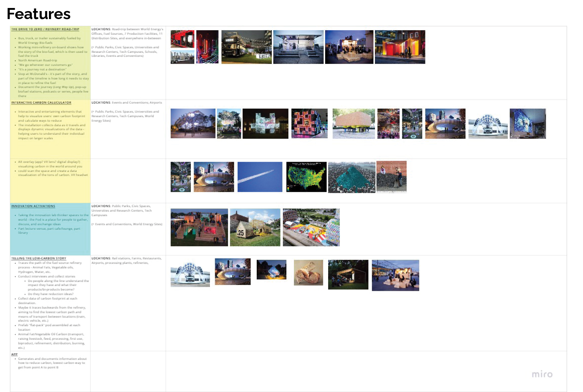583x392 pixels.
Task: Select the blue digital wall display photo
Action: tap(528, 124)
